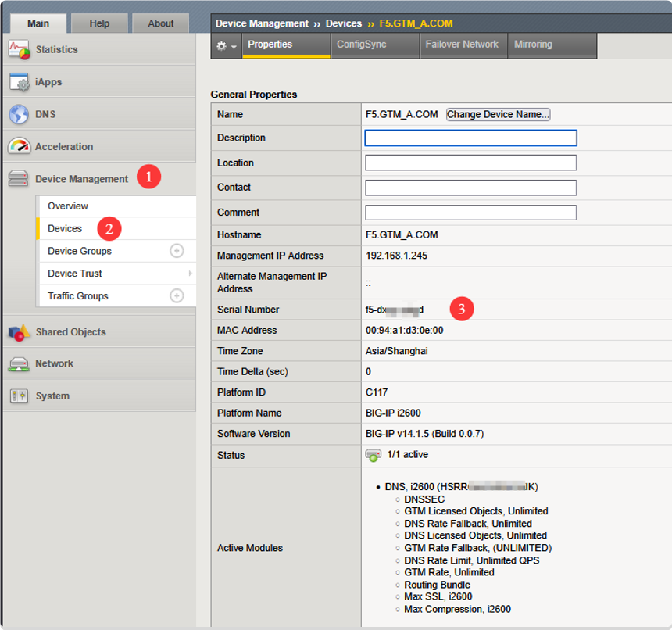Expand the System menu section

tap(99, 396)
